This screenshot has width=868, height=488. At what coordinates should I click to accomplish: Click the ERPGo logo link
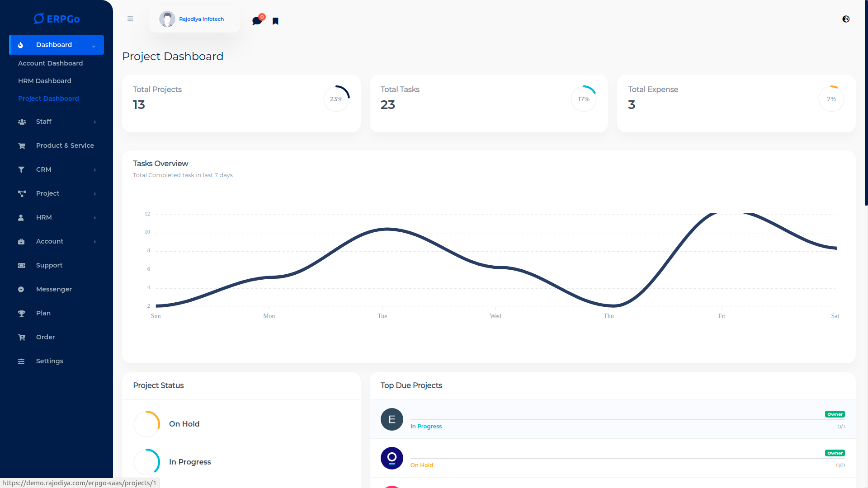pos(57,19)
